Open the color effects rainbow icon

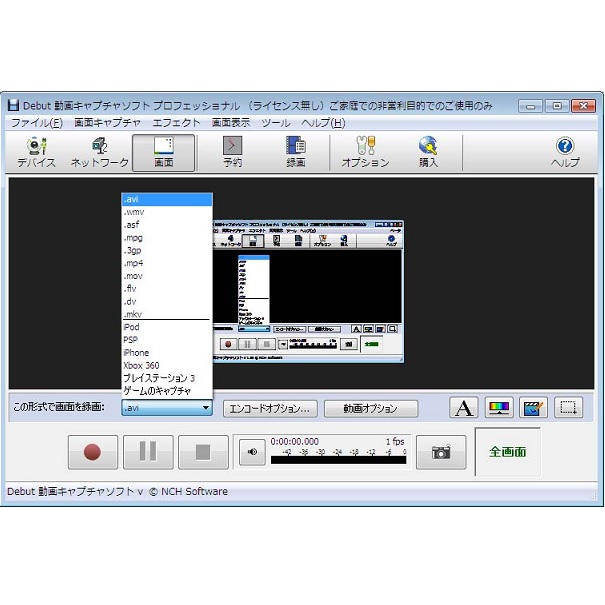[499, 407]
